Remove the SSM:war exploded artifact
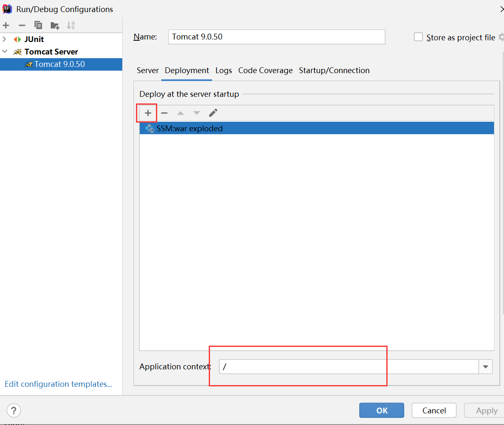 click(x=164, y=113)
